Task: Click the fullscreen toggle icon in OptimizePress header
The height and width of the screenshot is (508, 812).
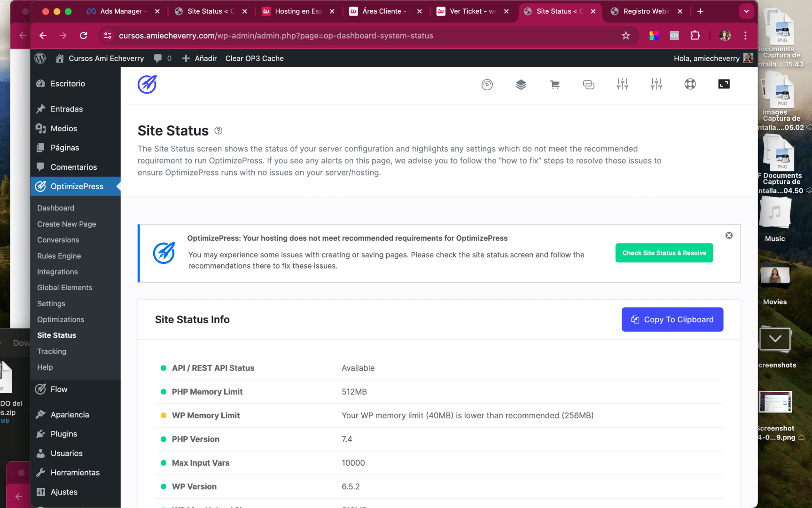Action: coord(724,84)
